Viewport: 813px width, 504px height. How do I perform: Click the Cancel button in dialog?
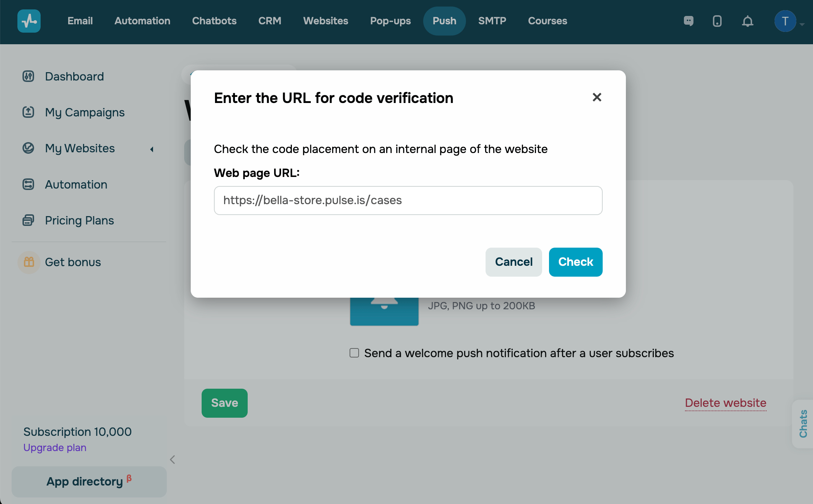point(513,262)
